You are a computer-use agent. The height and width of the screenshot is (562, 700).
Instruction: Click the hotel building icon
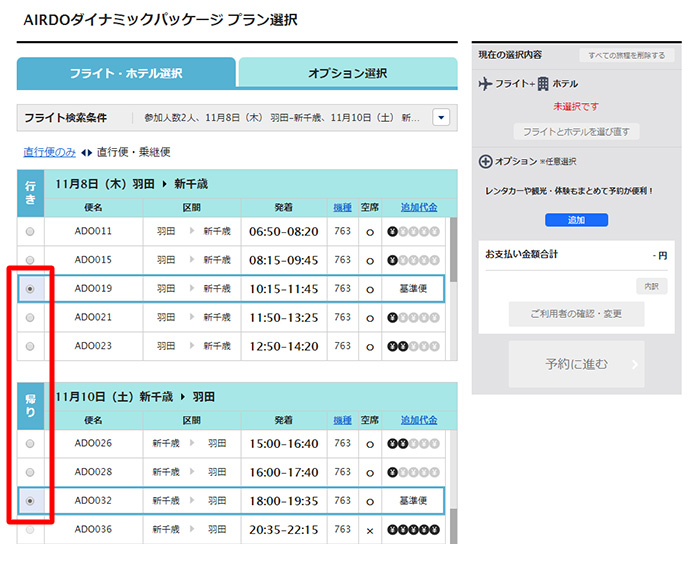(x=543, y=83)
